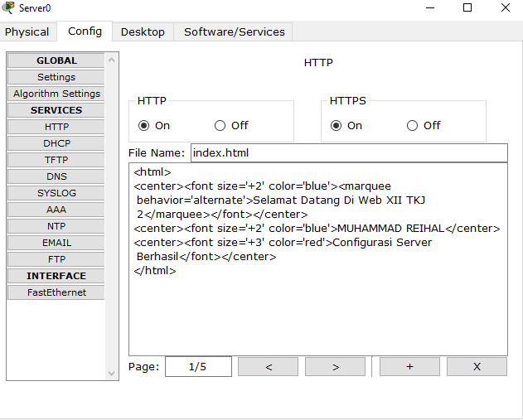Click the GLOBAL section header

point(56,60)
